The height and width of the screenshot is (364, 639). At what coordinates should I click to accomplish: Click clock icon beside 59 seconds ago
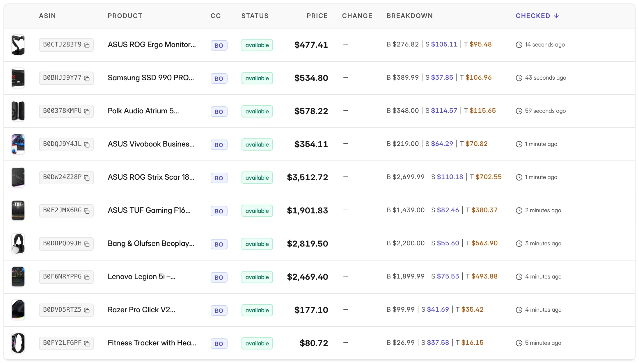(519, 111)
